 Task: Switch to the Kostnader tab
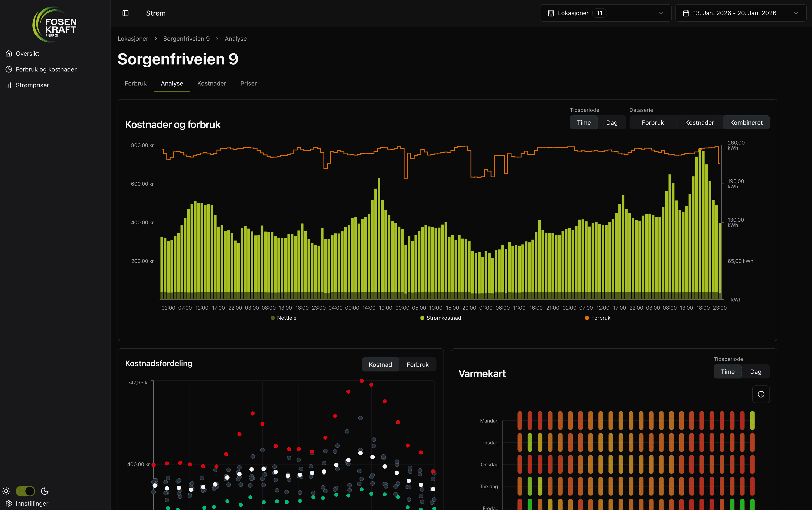(x=211, y=83)
